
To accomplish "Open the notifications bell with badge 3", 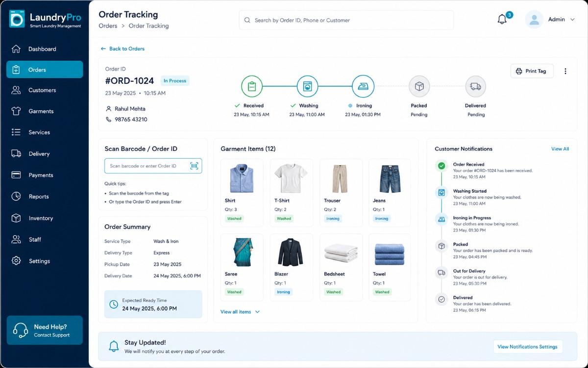I will pyautogui.click(x=502, y=20).
